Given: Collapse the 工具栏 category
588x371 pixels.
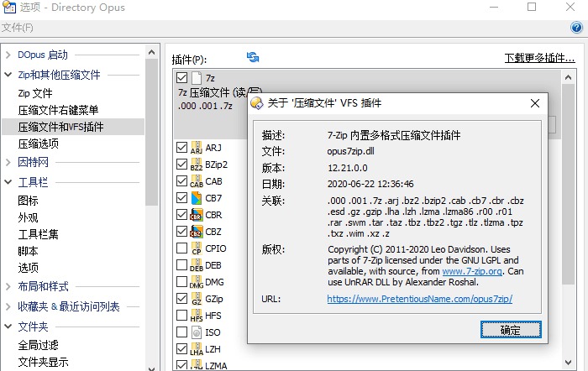Looking at the screenshot, I should click(8, 182).
